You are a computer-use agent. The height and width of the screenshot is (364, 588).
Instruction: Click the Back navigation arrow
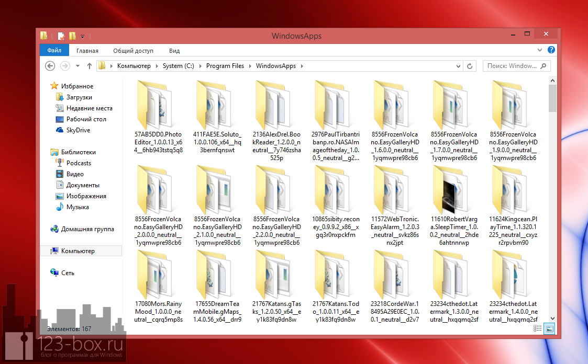(50, 66)
